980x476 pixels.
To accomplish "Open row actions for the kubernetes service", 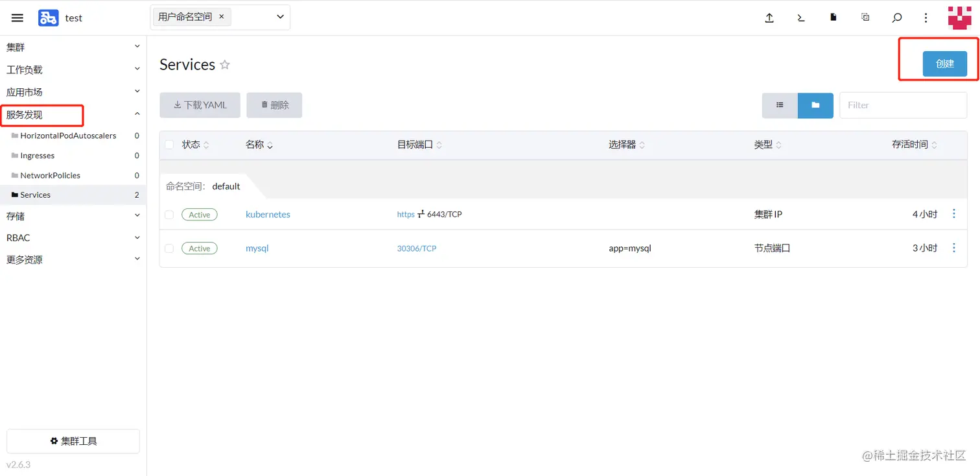I will click(953, 213).
